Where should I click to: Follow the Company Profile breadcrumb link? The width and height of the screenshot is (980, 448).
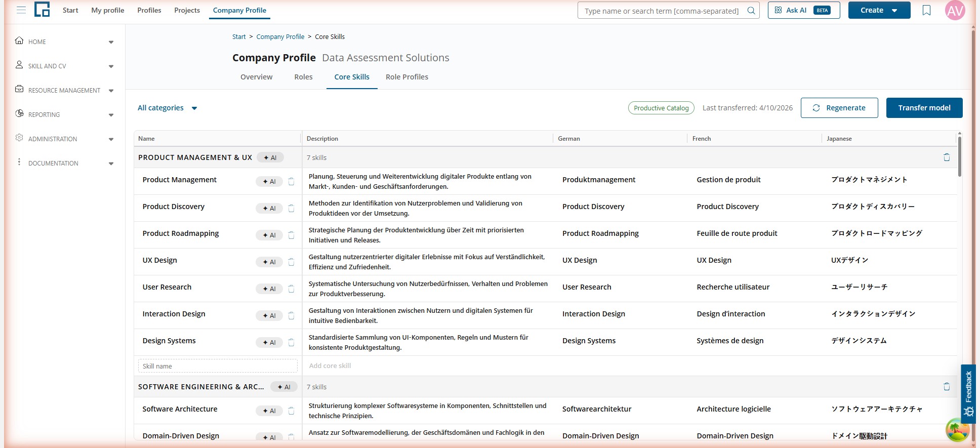coord(280,36)
